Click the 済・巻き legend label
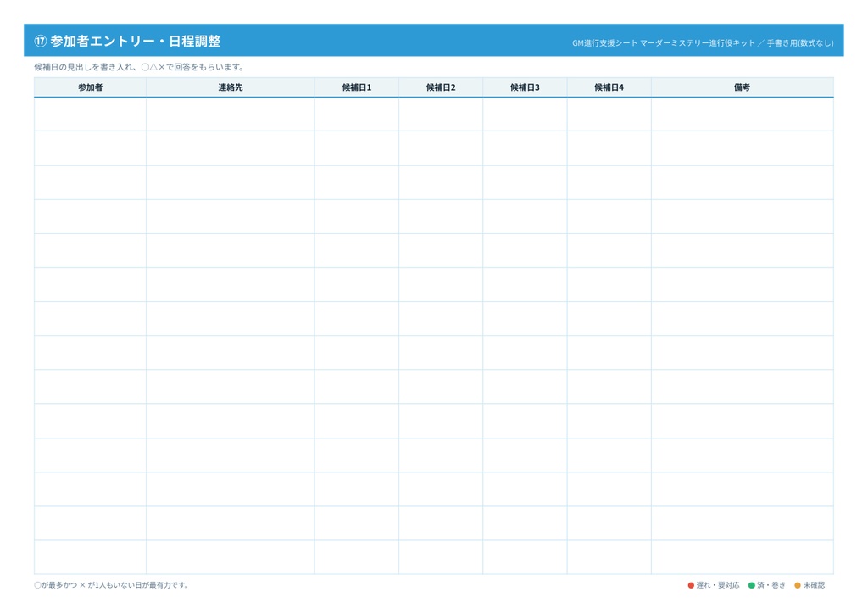868x614 pixels. (771, 585)
